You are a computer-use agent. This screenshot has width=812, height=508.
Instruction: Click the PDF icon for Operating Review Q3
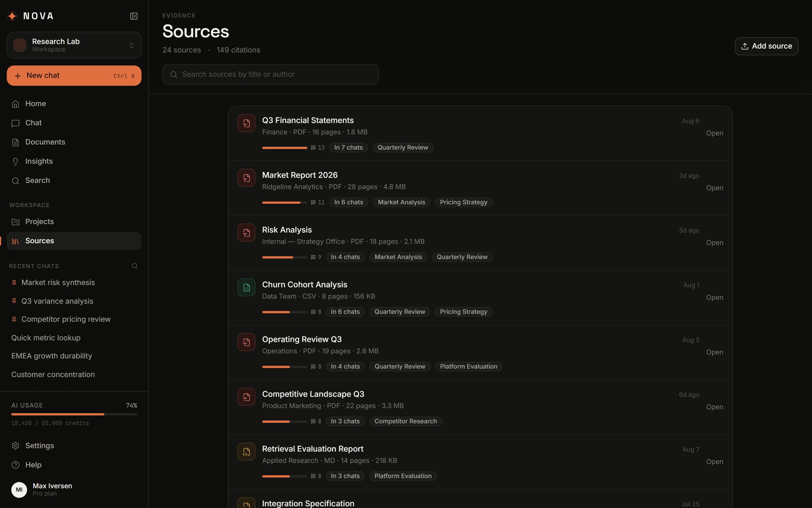[246, 342]
